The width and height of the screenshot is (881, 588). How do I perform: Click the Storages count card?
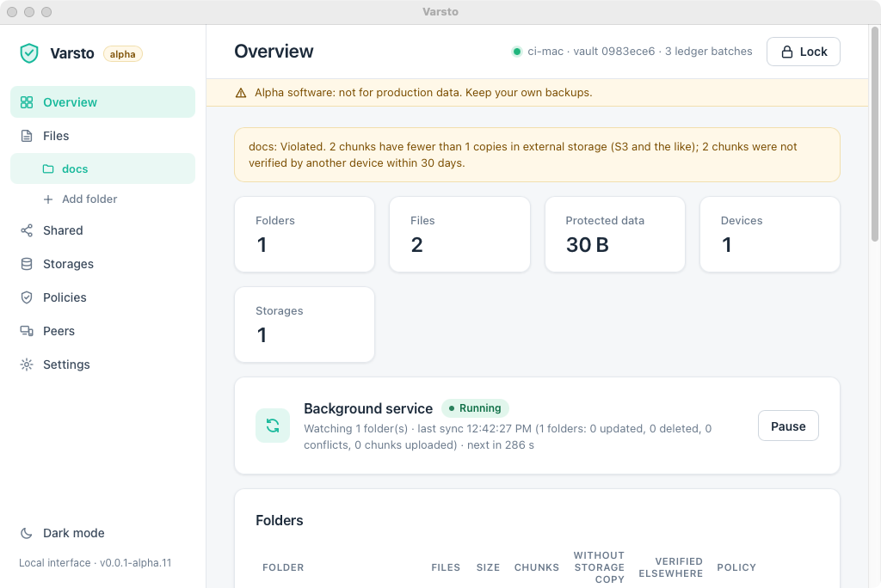point(305,325)
